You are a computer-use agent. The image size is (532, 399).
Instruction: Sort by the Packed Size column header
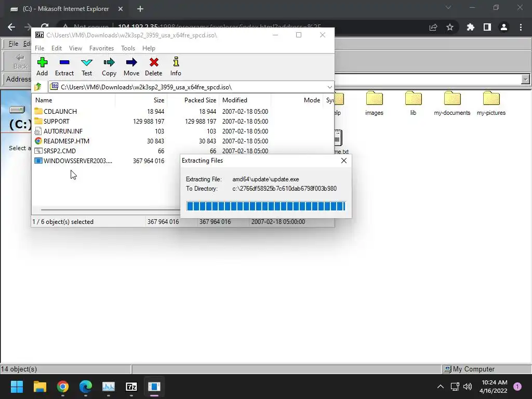pos(193,100)
